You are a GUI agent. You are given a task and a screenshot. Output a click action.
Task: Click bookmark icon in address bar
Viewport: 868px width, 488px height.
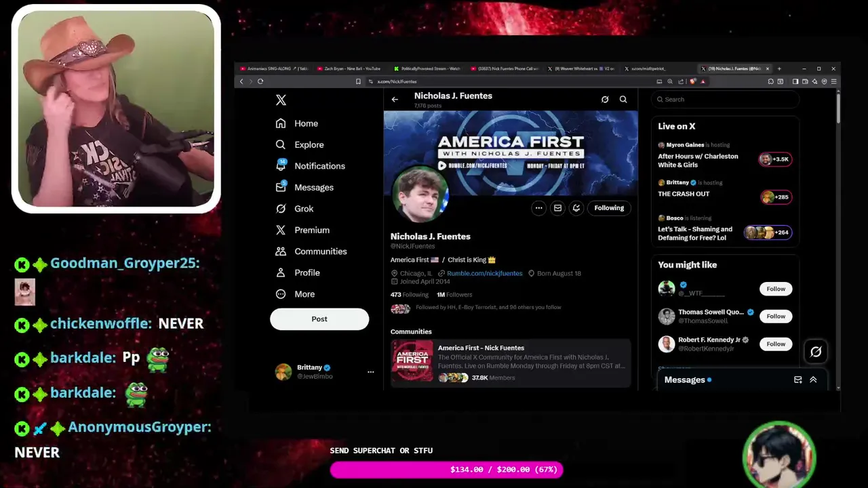[358, 81]
